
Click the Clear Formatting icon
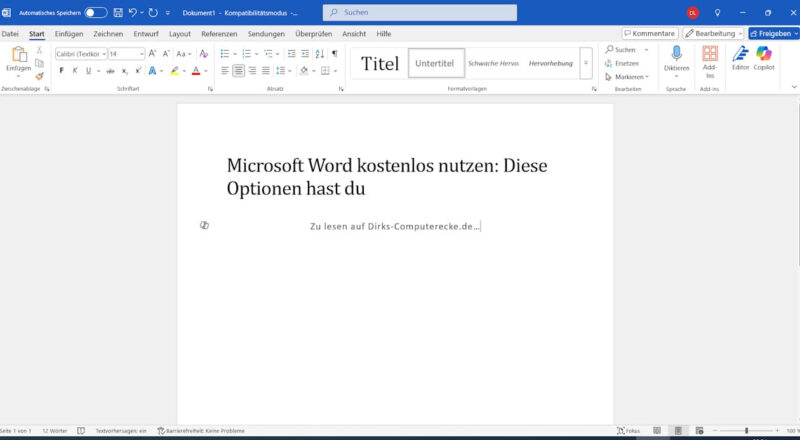(204, 54)
